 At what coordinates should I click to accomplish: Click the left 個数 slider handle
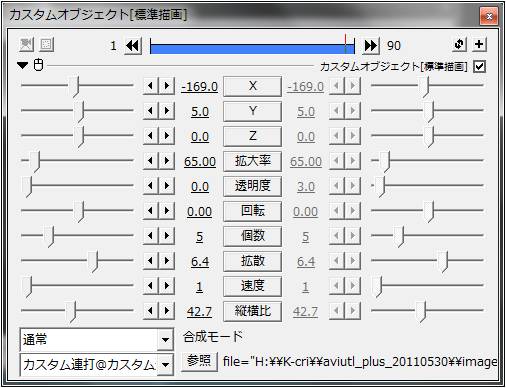pos(49,237)
